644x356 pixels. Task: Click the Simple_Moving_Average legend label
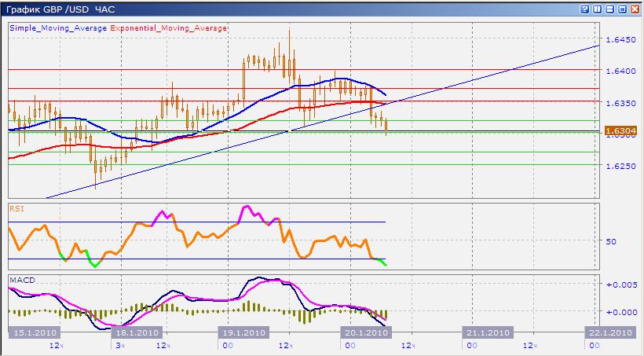pos(58,28)
